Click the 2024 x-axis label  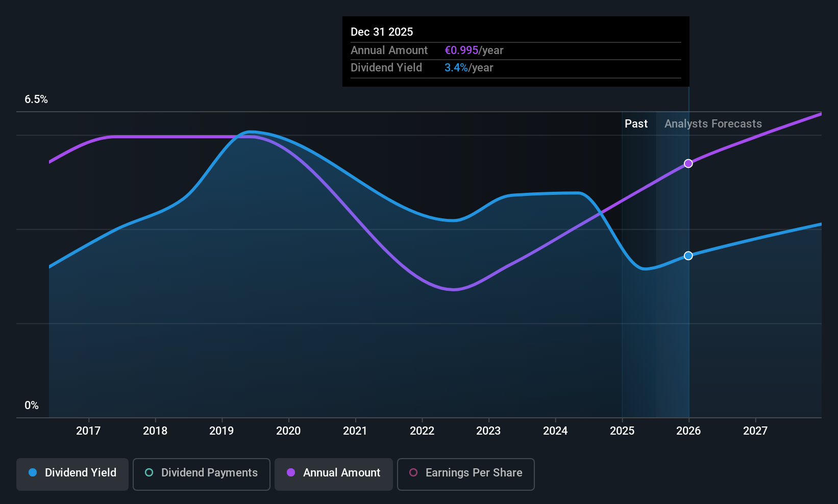pos(555,431)
